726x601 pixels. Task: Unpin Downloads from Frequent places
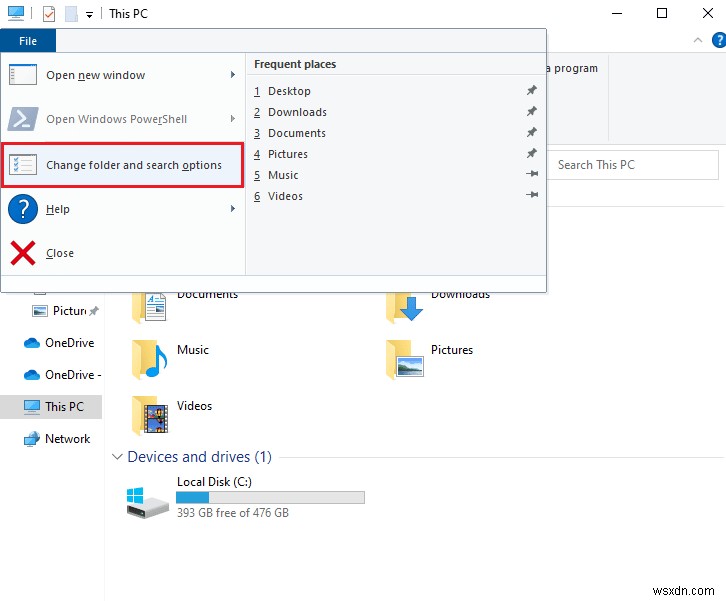click(x=532, y=111)
